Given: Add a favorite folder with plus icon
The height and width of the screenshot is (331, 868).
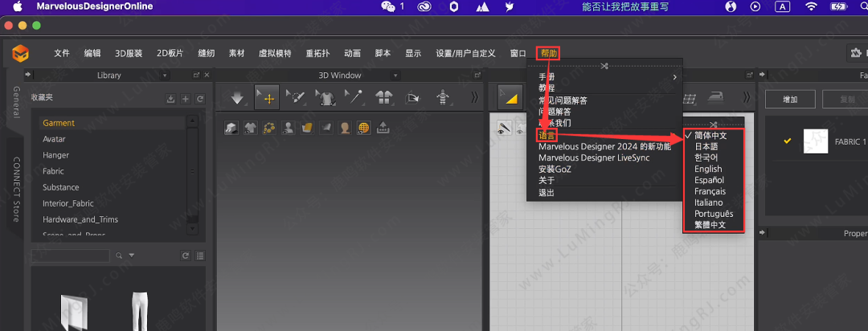Looking at the screenshot, I should pos(186,99).
